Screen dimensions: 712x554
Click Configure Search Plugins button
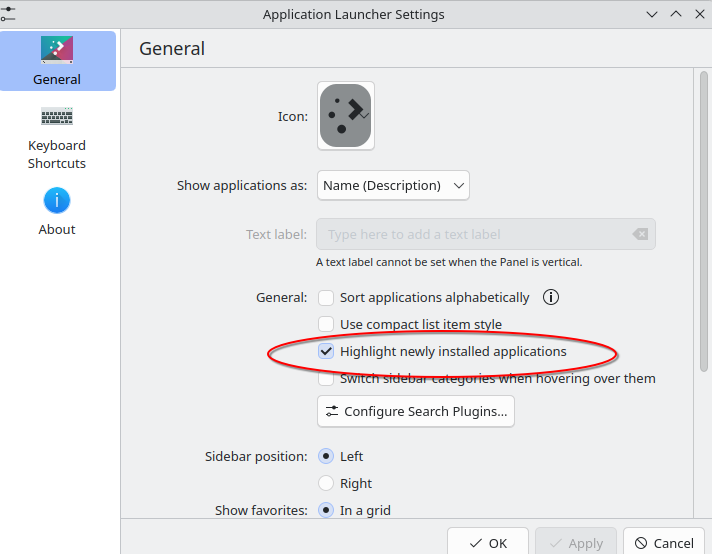pyautogui.click(x=416, y=411)
